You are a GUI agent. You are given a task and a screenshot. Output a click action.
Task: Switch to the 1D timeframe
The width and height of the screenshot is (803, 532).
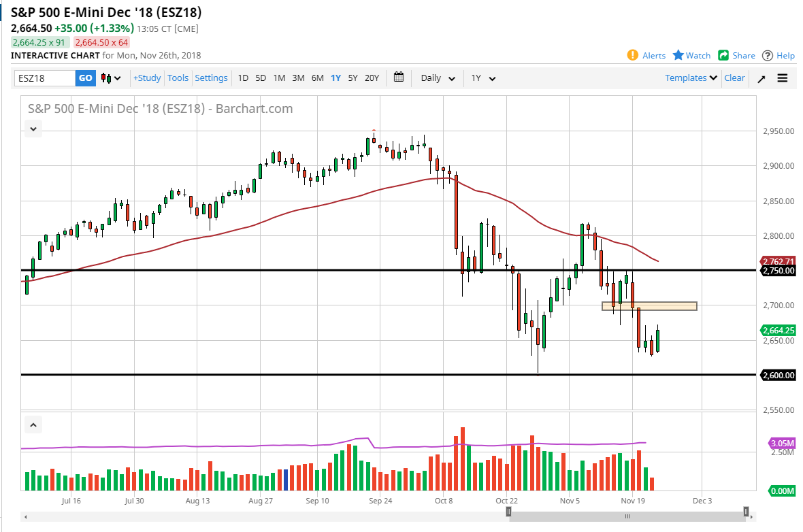pos(243,78)
